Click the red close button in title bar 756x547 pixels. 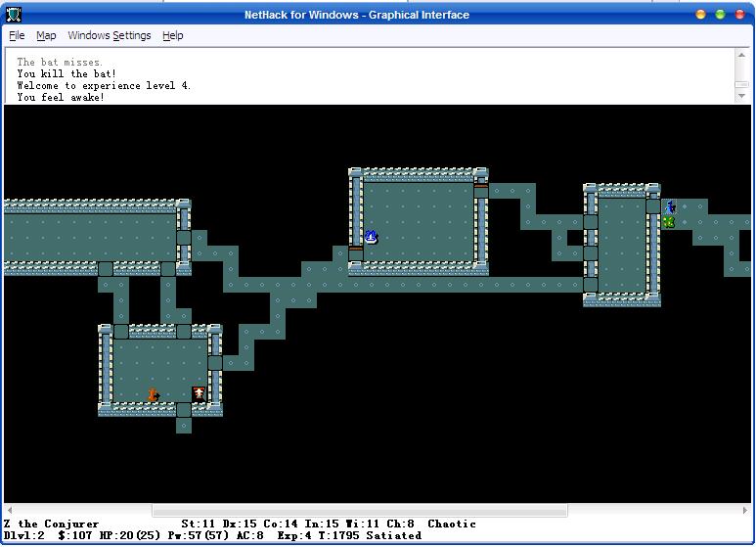[x=739, y=15]
